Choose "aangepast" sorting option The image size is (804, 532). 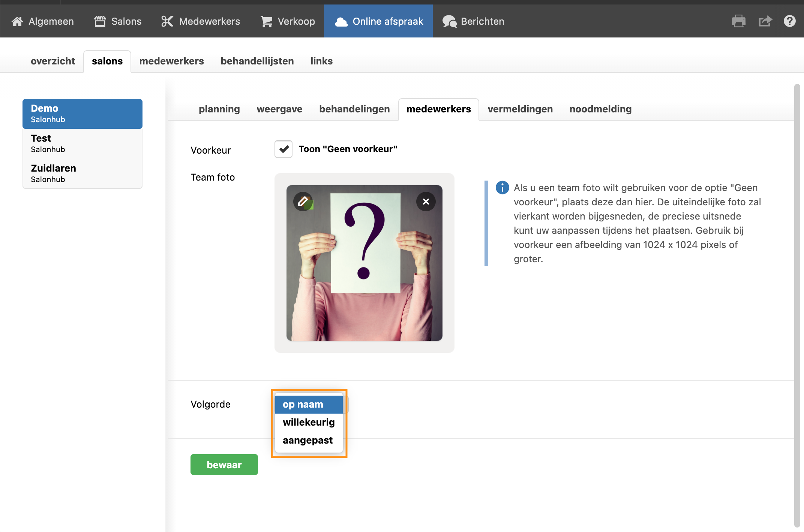coord(307,440)
